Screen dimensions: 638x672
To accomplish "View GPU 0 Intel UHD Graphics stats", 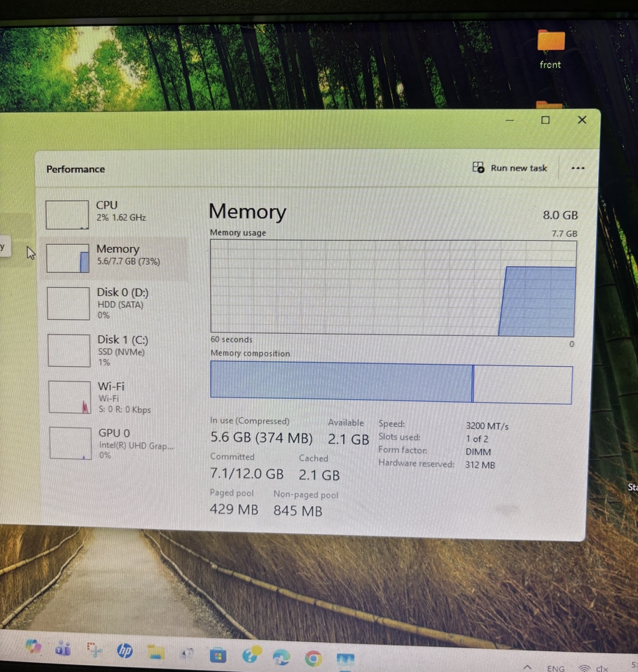I will pyautogui.click(x=112, y=444).
